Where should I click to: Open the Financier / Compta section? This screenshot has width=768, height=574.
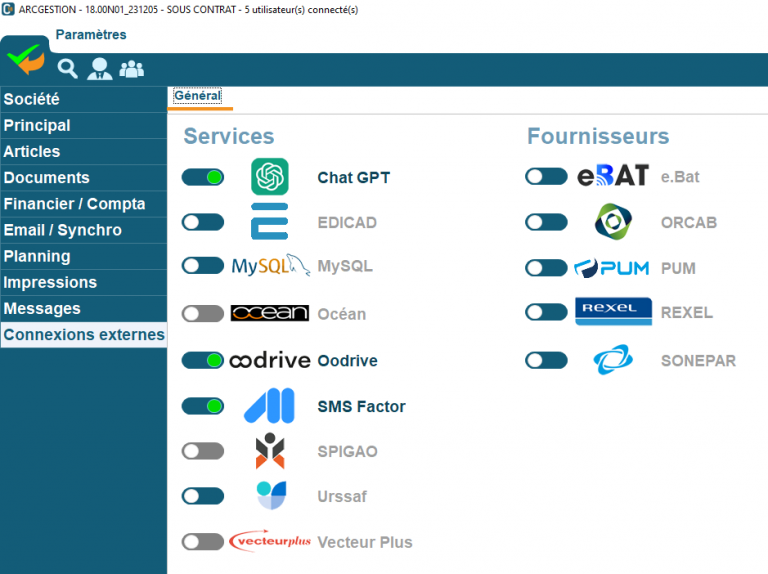[x=75, y=204]
